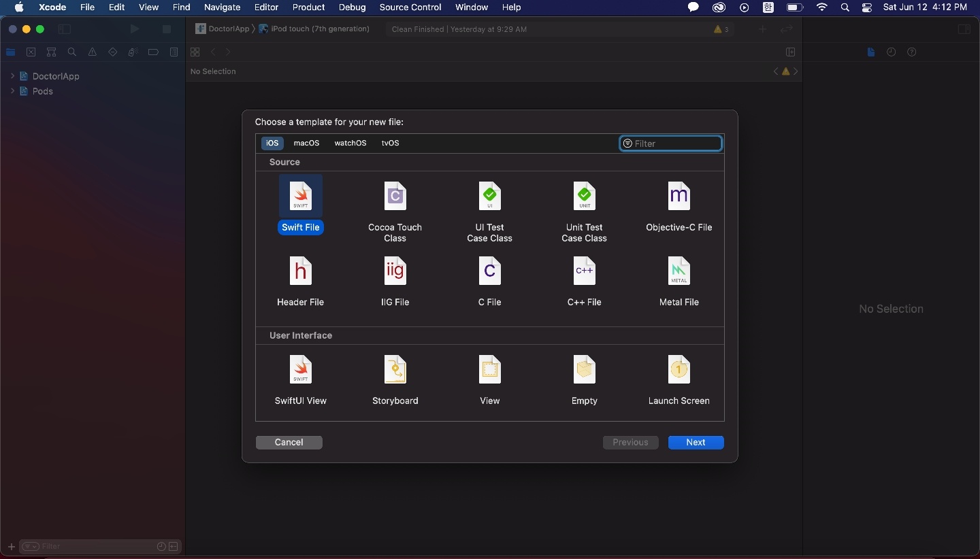This screenshot has height=559, width=980.
Task: Select the C++ File template
Action: [584, 282]
